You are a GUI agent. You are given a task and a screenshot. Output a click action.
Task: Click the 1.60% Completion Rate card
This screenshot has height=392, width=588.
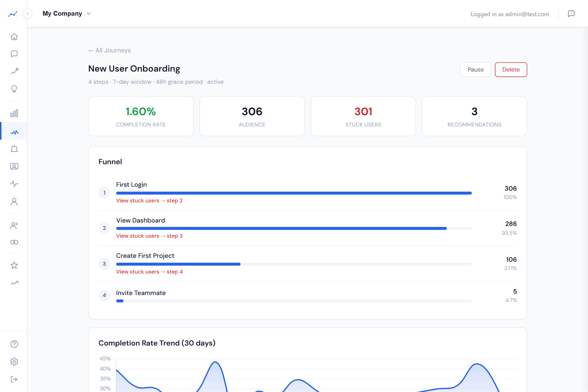click(141, 116)
